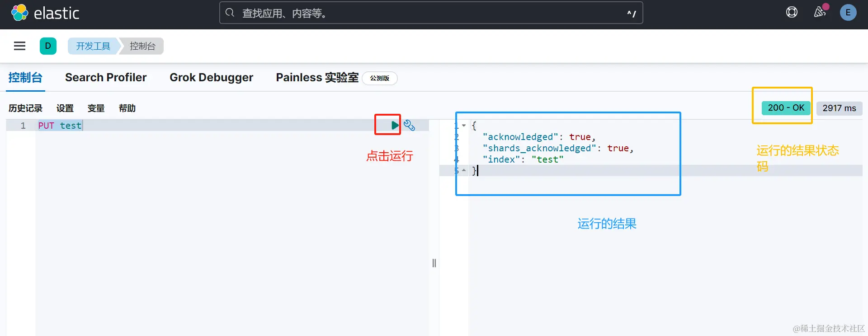Open 帮助 help
This screenshot has width=868, height=336.
[x=127, y=108]
